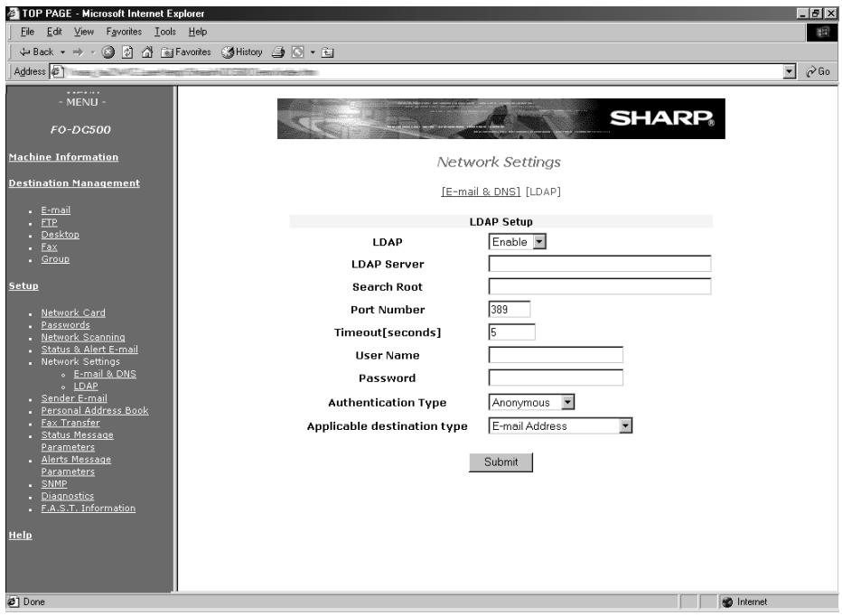
Task: Open the E-mail destination link
Action: (x=56, y=210)
